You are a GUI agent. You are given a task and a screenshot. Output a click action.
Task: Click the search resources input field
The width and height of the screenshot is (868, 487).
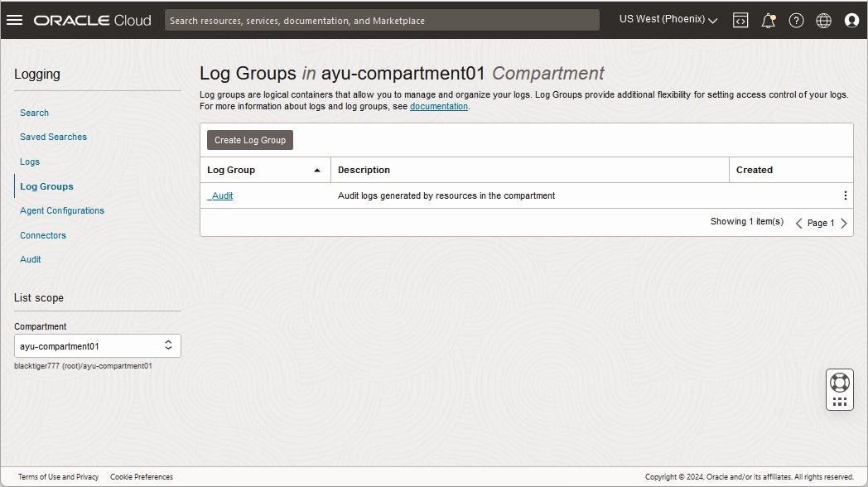pyautogui.click(x=382, y=21)
